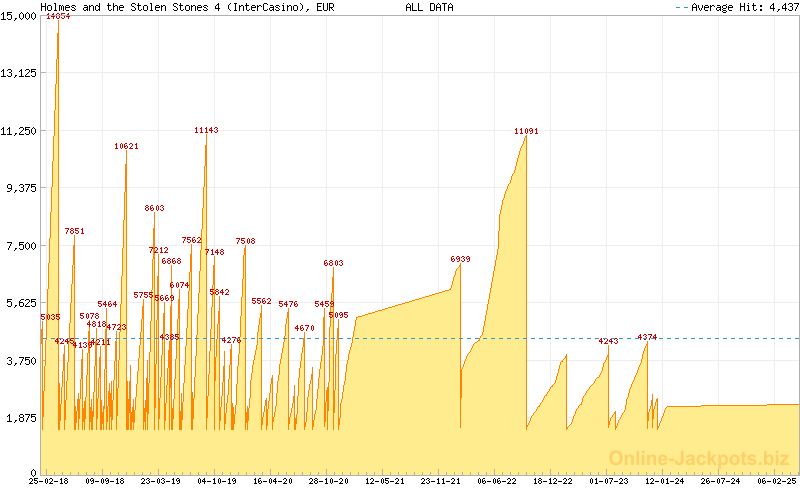Click the 14054 peak value label
800x490 pixels.
pyautogui.click(x=58, y=18)
